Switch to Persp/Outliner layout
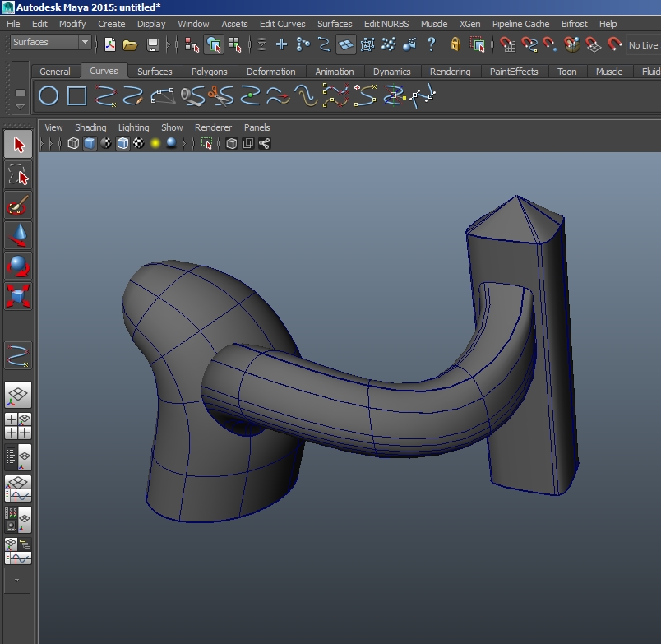Viewport: 661px width, 644px height. (18, 457)
